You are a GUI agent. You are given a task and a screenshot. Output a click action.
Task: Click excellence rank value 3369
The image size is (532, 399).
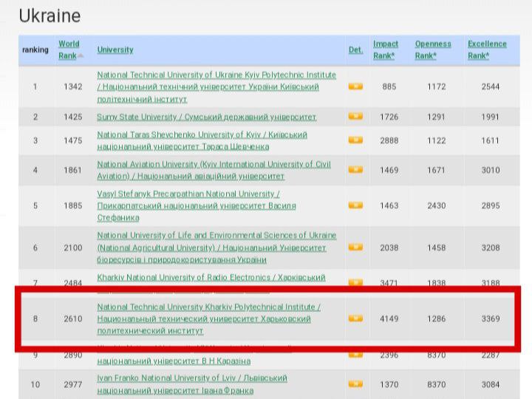pyautogui.click(x=491, y=318)
